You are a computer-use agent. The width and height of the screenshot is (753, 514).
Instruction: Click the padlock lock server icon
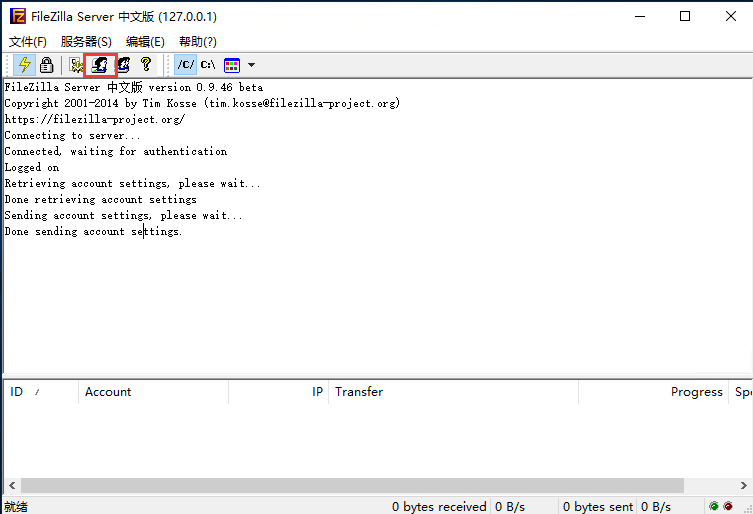coord(47,65)
